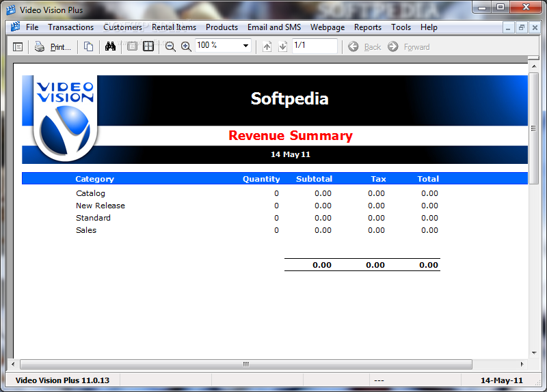Select the single page view icon
The height and width of the screenshot is (392, 547).
pos(132,46)
